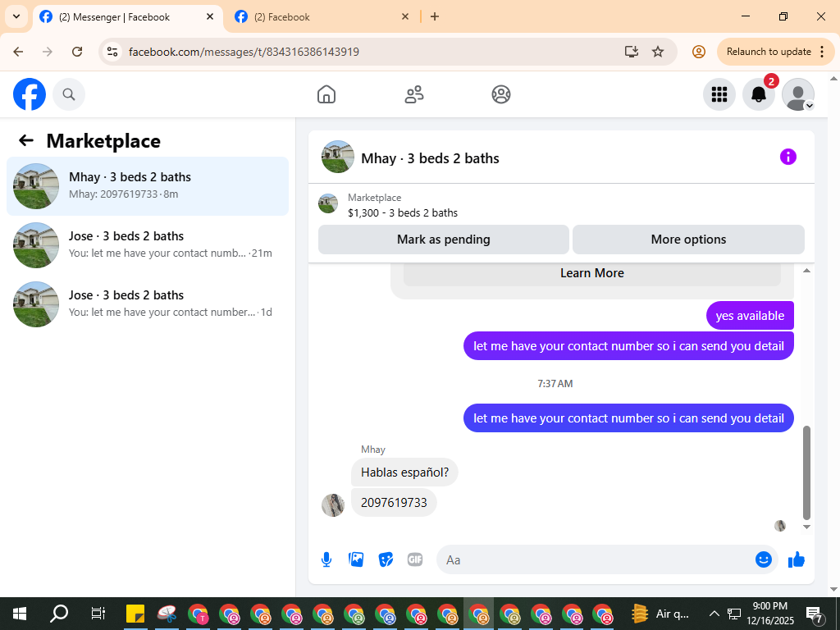Open the taskbar clock and date

point(770,614)
